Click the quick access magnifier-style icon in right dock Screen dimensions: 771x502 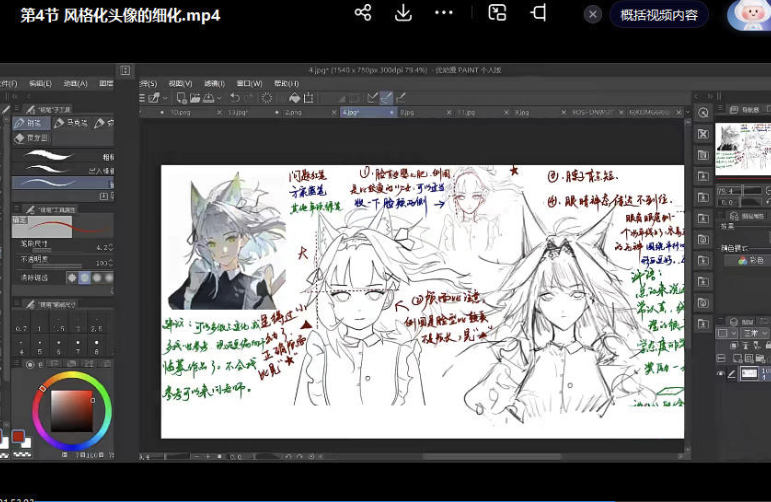coord(703,113)
